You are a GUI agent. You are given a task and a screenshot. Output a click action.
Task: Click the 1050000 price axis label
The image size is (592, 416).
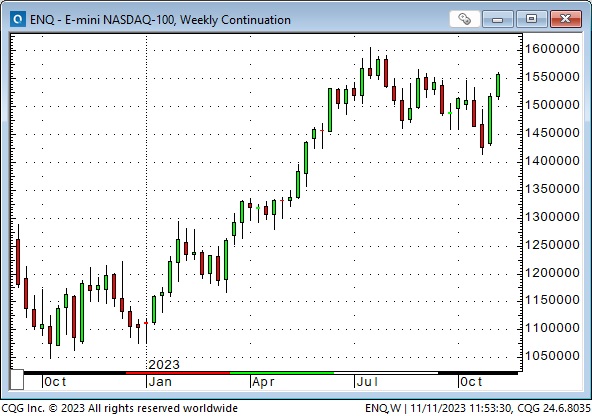point(552,356)
